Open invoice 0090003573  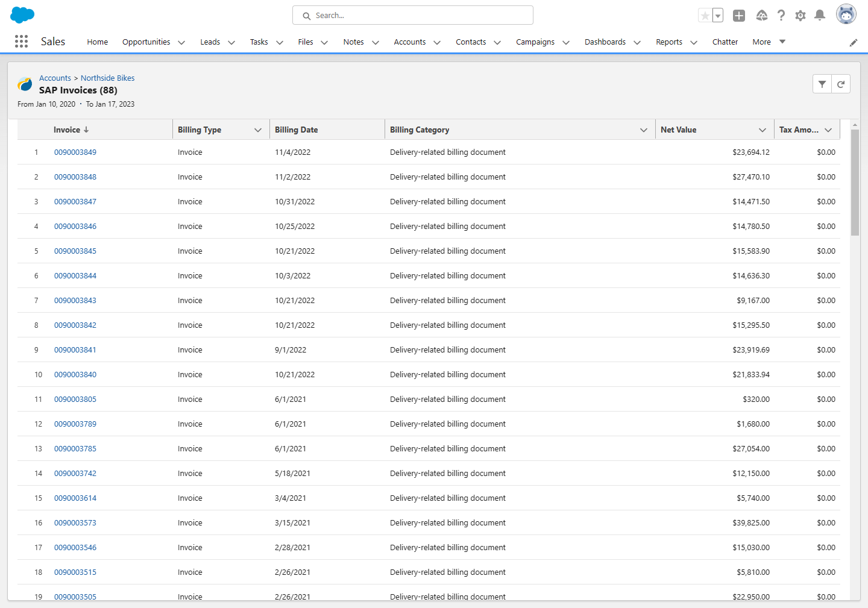pyautogui.click(x=75, y=523)
